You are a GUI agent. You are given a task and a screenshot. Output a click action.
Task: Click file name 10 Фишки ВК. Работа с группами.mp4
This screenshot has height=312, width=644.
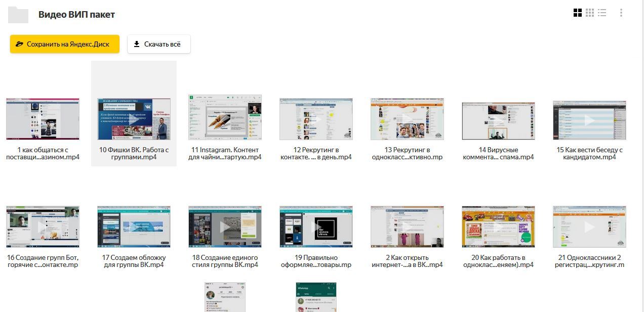(134, 153)
